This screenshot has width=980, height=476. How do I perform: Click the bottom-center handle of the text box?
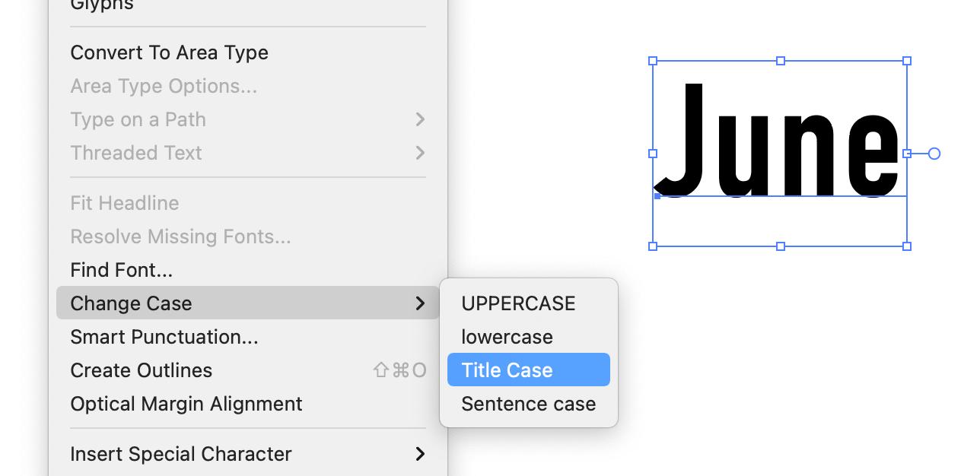[x=780, y=246]
